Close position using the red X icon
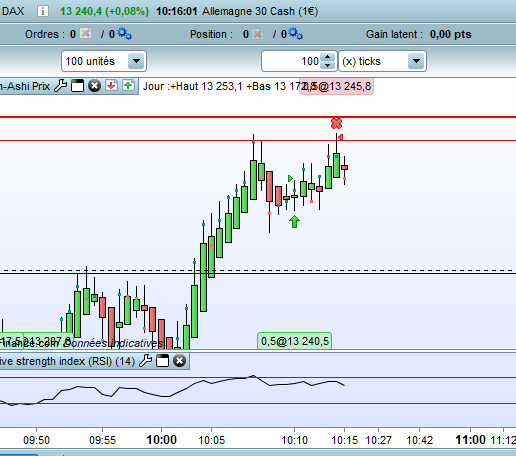Screen dimensions: 516x456 (257, 34)
